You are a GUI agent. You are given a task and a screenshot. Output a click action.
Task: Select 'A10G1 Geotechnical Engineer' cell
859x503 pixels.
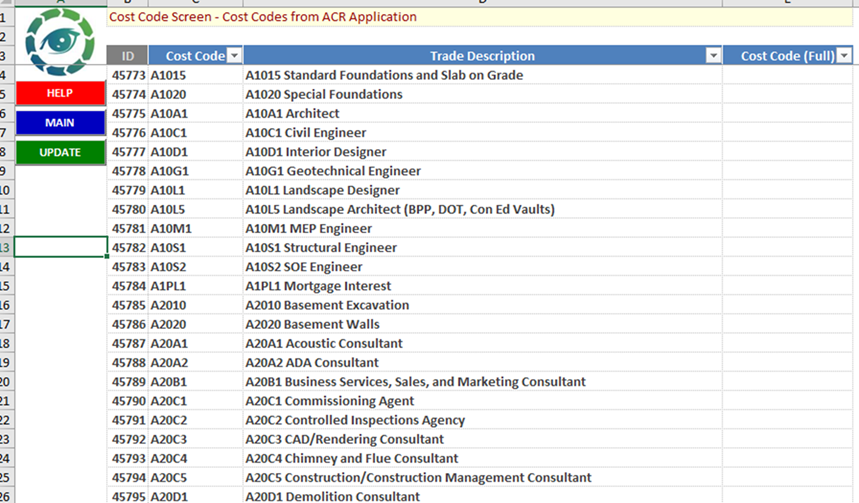[x=483, y=171]
